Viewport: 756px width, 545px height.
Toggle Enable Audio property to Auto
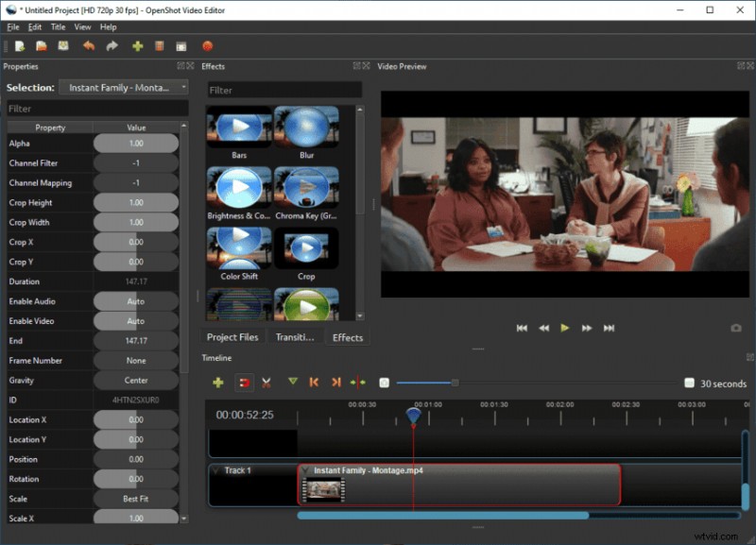[135, 301]
